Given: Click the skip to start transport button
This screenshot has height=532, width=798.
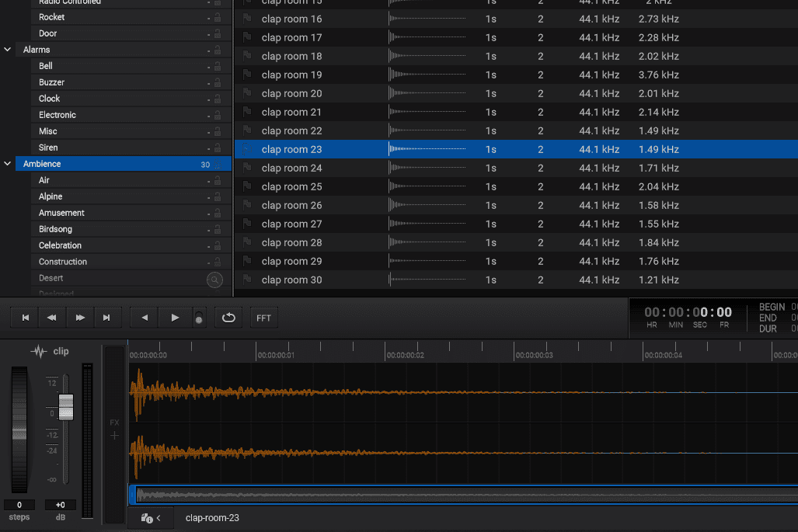Looking at the screenshot, I should click(25, 318).
